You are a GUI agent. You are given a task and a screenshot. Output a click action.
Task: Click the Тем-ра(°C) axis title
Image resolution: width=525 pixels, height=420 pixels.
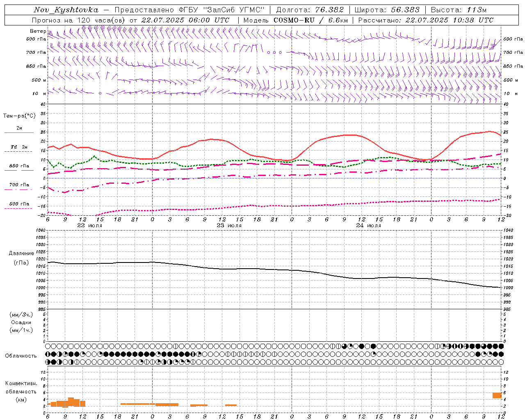point(19,116)
